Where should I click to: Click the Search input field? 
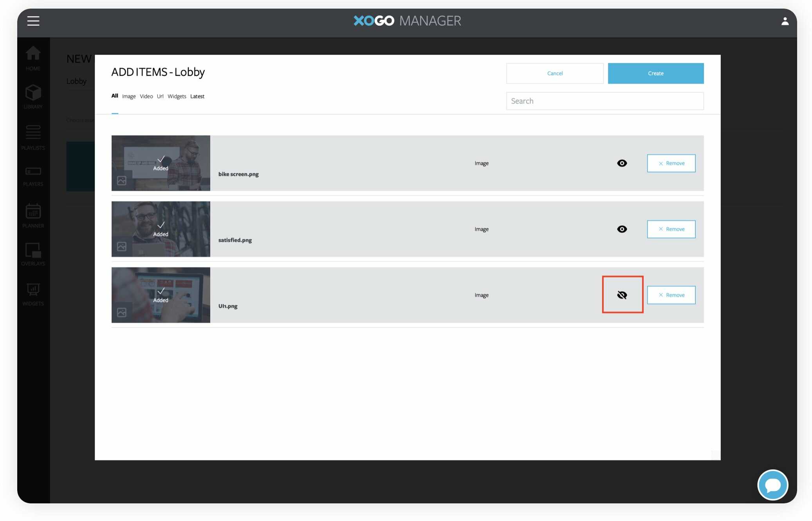pyautogui.click(x=604, y=101)
